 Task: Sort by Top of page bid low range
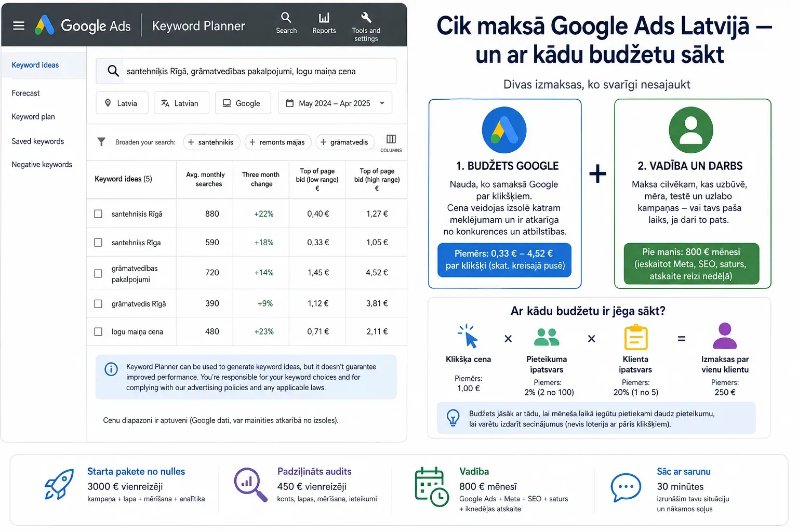click(x=317, y=179)
